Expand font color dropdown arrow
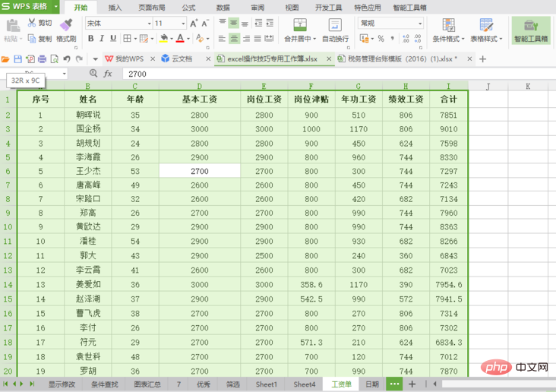This screenshot has height=392, width=556. click(188, 39)
